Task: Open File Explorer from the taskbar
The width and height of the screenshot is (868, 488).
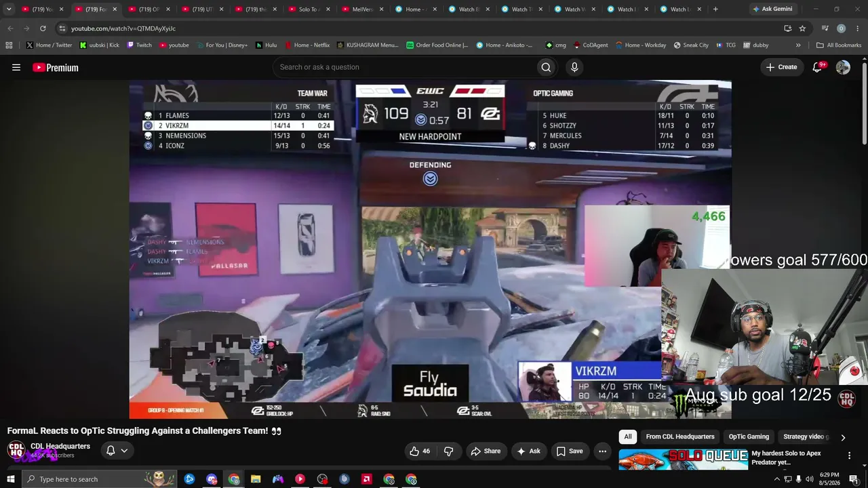Action: (256, 479)
